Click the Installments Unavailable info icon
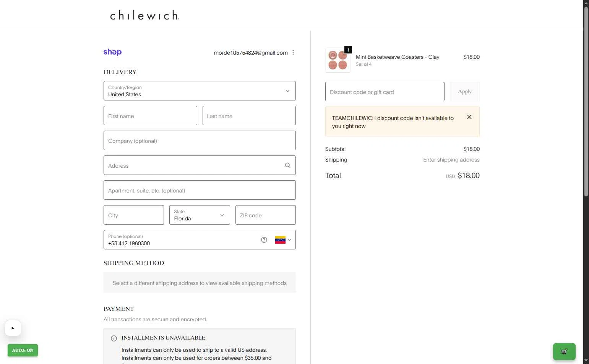 (114, 338)
